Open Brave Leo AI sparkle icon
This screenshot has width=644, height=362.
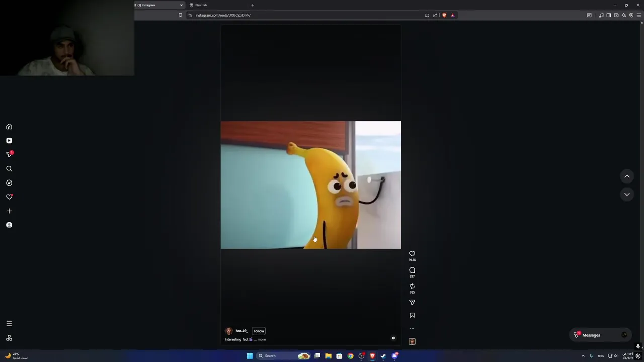pyautogui.click(x=624, y=15)
